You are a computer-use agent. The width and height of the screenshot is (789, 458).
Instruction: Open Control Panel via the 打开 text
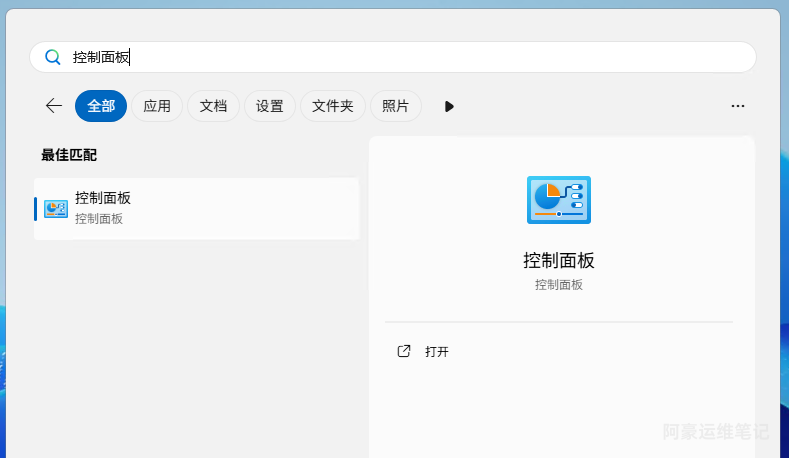tap(437, 352)
